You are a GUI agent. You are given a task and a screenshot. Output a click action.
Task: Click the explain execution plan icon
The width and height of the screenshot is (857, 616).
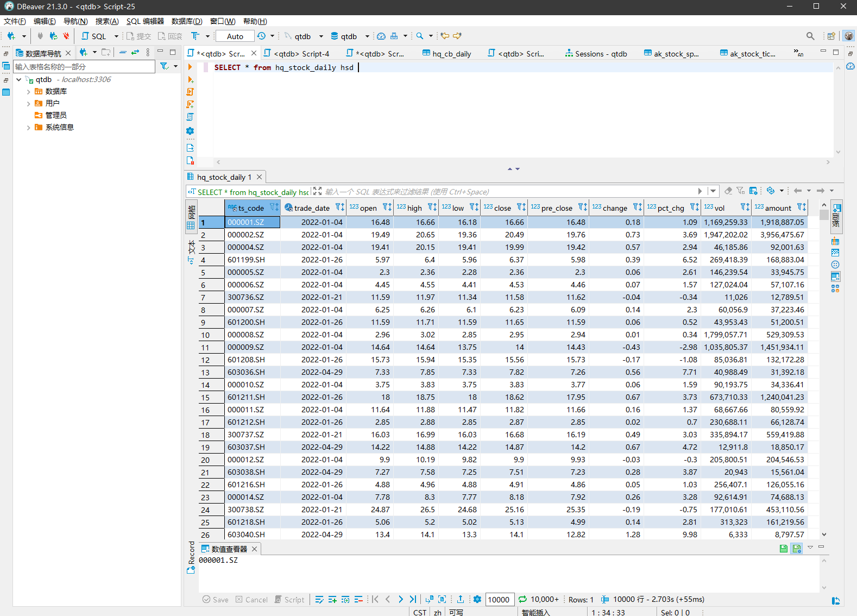click(x=190, y=117)
